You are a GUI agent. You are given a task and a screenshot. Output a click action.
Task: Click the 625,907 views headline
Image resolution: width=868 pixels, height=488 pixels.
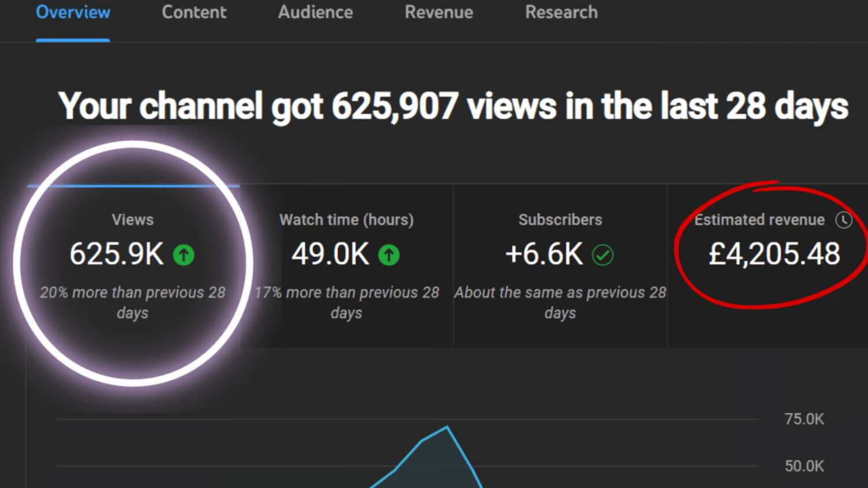click(453, 106)
